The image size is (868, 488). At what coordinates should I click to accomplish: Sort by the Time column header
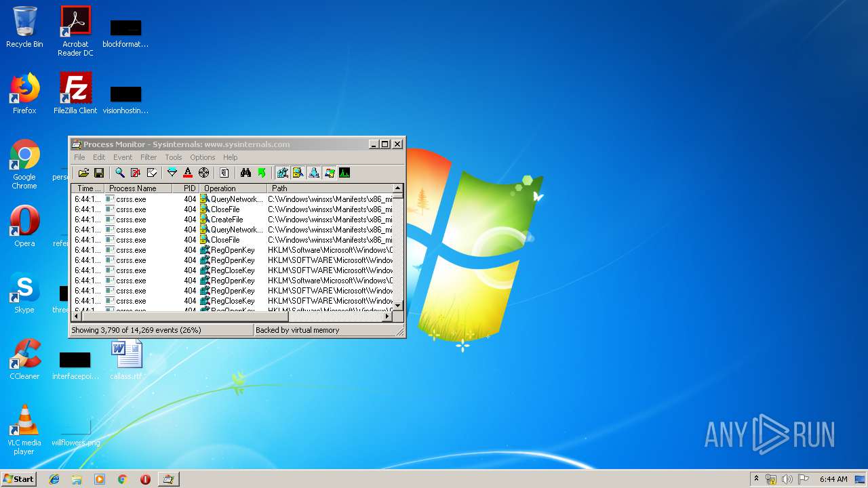(x=88, y=188)
